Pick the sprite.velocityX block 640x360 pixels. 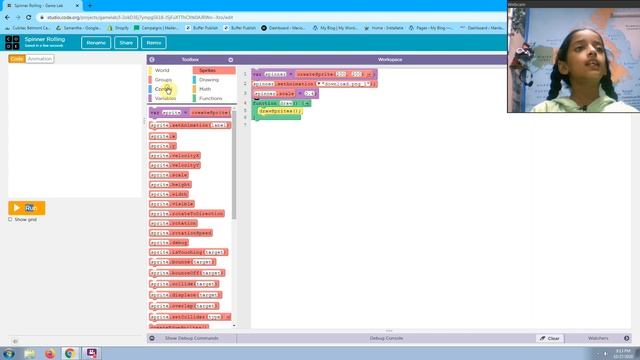(x=175, y=156)
